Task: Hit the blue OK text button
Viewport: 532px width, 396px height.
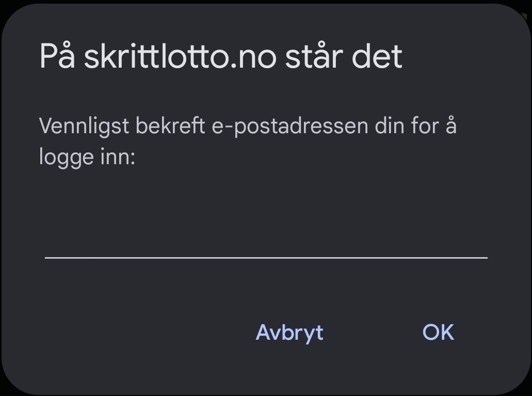Action: click(x=438, y=332)
